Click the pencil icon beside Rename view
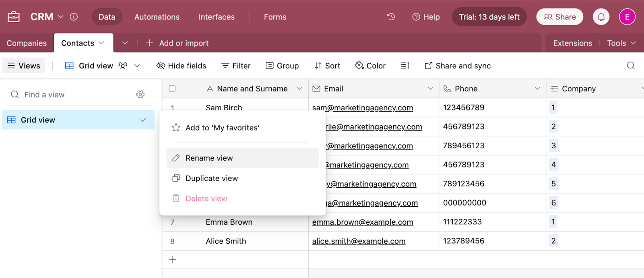This screenshot has height=278, width=644. [x=176, y=158]
